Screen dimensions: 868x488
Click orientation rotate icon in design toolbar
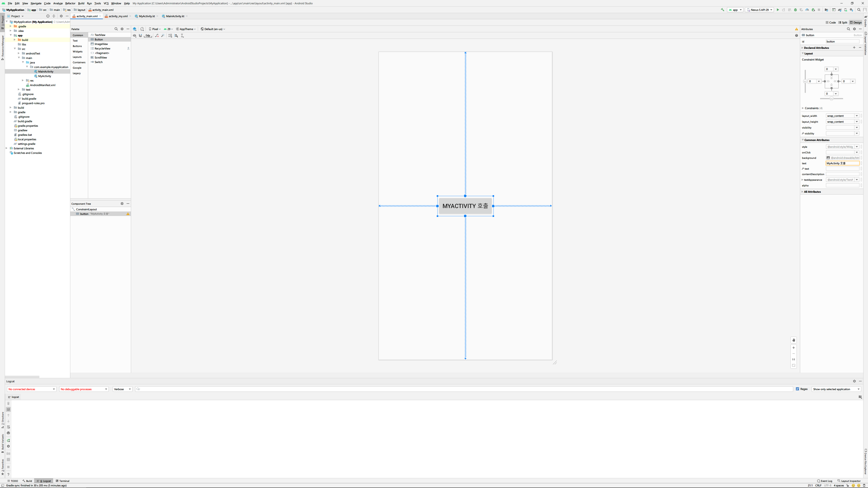(x=142, y=29)
